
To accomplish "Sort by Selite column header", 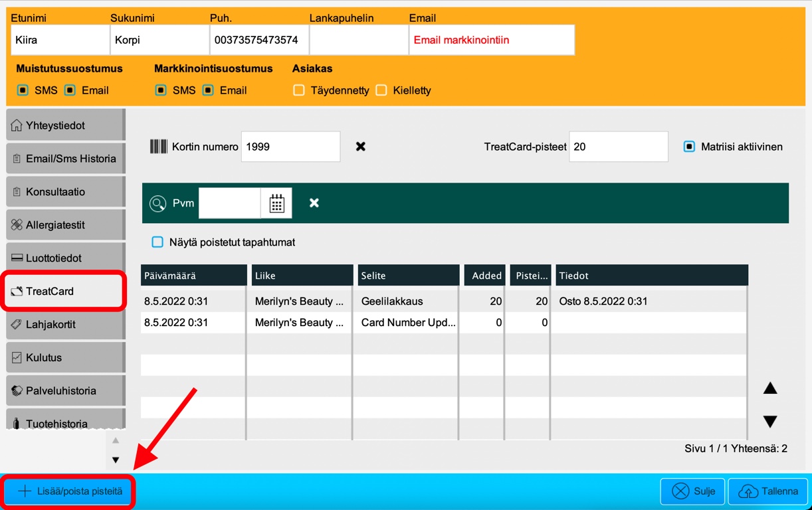I will click(408, 276).
